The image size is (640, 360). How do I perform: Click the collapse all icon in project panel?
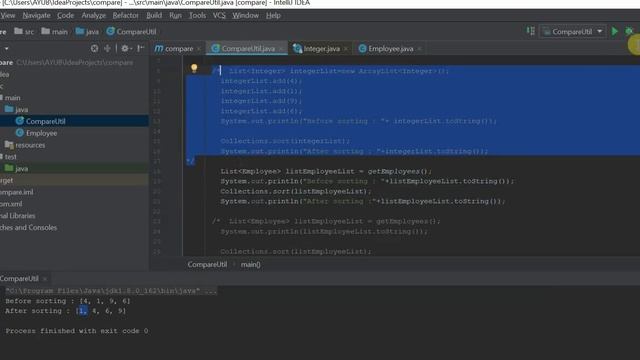[x=107, y=48]
